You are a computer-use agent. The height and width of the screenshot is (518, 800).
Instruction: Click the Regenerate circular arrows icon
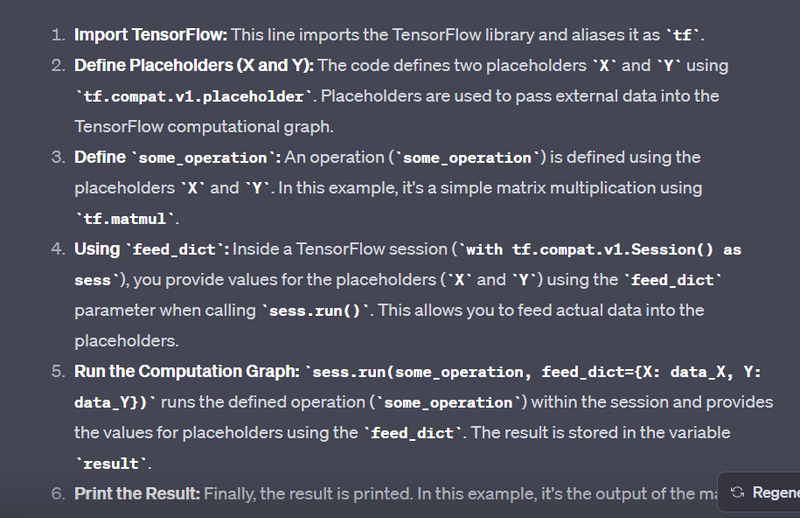point(738,493)
